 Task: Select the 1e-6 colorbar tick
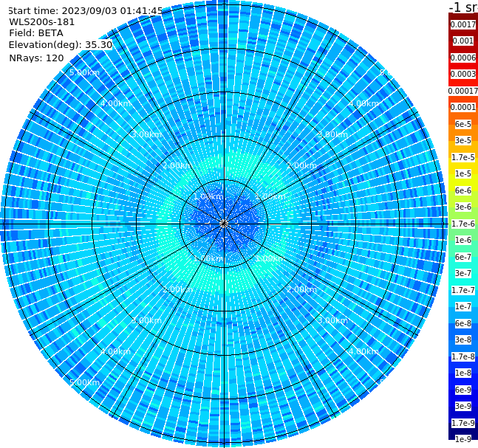point(463,240)
